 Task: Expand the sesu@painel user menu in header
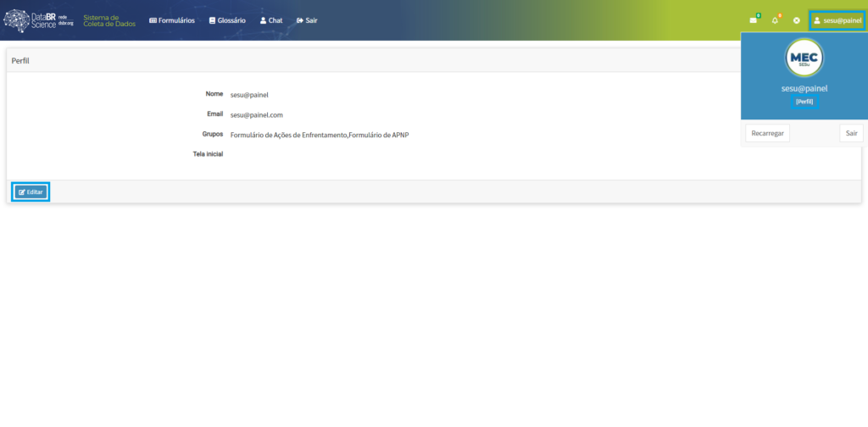(x=837, y=20)
